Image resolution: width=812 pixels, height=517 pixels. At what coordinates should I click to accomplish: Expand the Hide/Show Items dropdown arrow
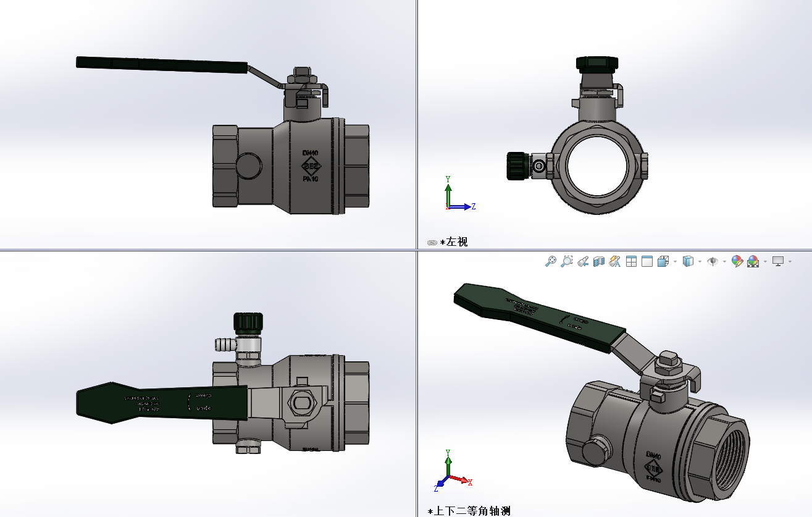724,262
